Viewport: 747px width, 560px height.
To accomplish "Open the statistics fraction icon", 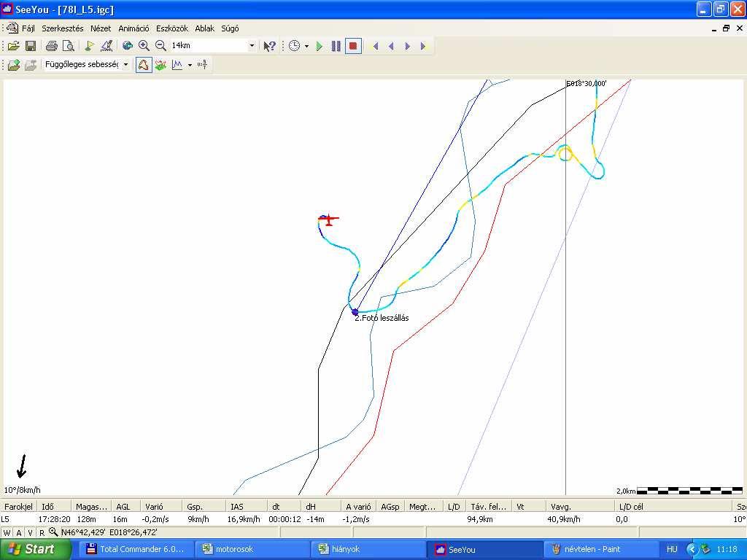I will (203, 65).
